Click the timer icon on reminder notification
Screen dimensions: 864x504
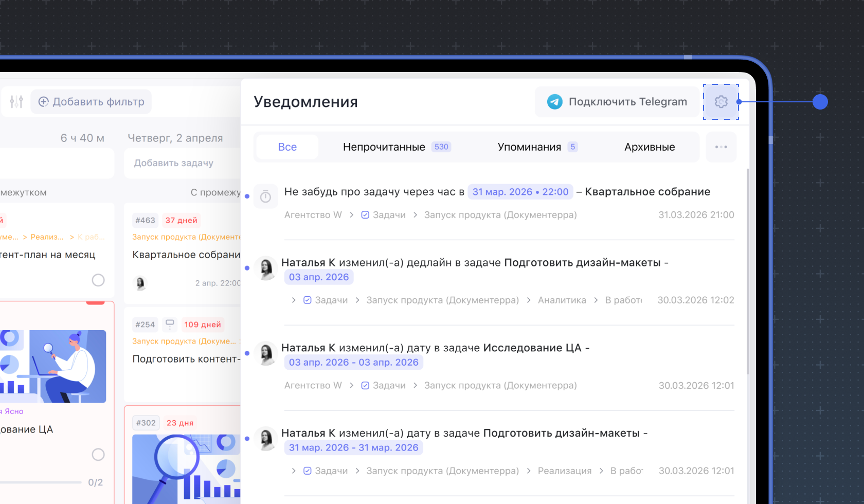265,196
